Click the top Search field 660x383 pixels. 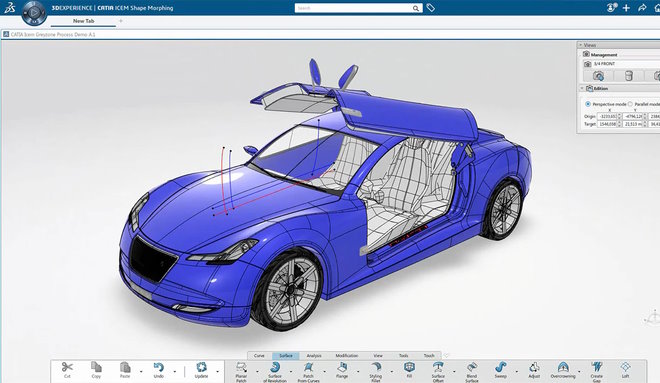pyautogui.click(x=358, y=8)
